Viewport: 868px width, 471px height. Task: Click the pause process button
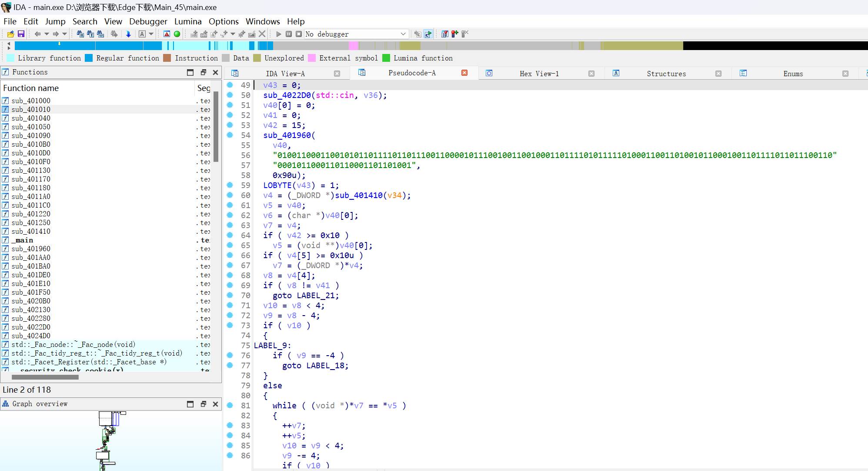(x=289, y=34)
